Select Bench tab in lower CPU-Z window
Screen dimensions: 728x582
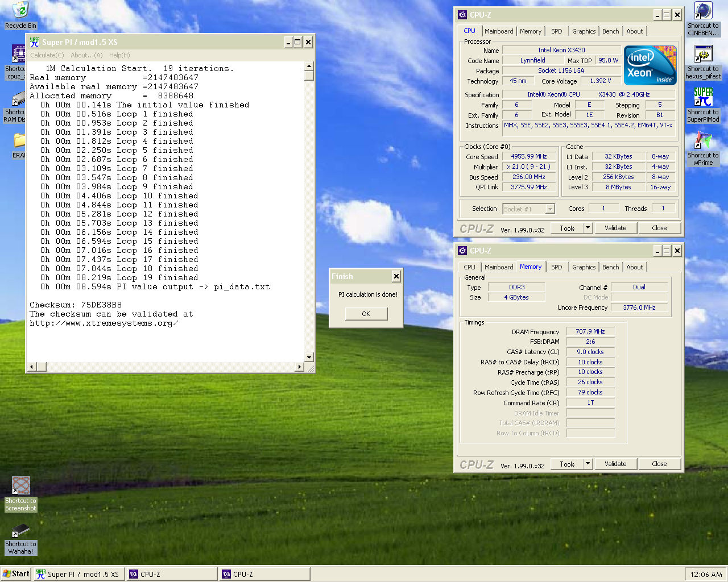point(611,267)
